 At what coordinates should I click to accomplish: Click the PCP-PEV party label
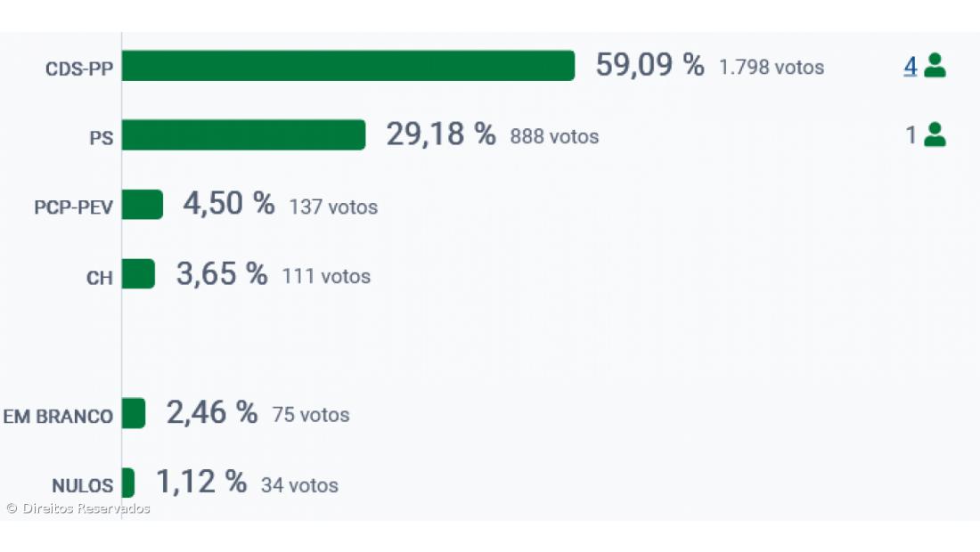coord(74,208)
